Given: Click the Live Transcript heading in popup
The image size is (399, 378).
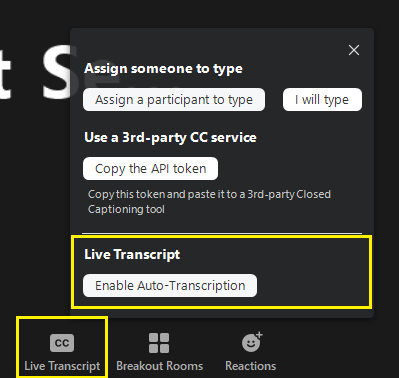Looking at the screenshot, I should pyautogui.click(x=132, y=255).
